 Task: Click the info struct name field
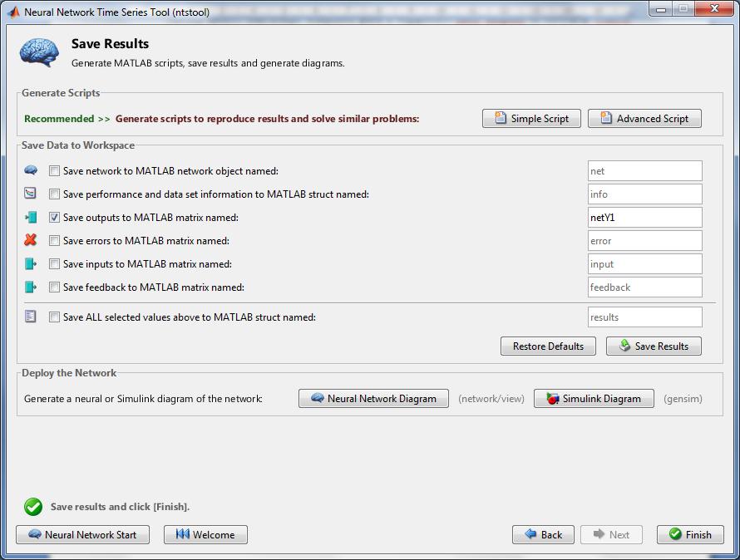point(644,194)
